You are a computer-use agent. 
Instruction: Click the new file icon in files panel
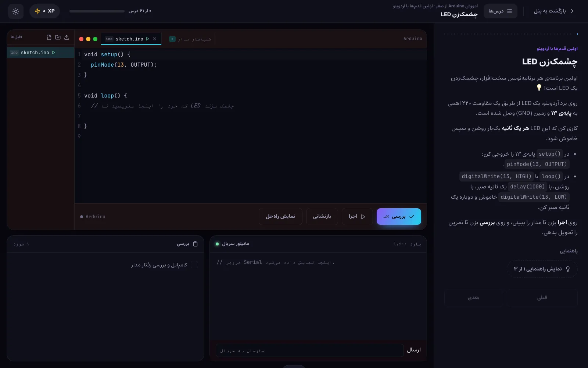(x=49, y=37)
